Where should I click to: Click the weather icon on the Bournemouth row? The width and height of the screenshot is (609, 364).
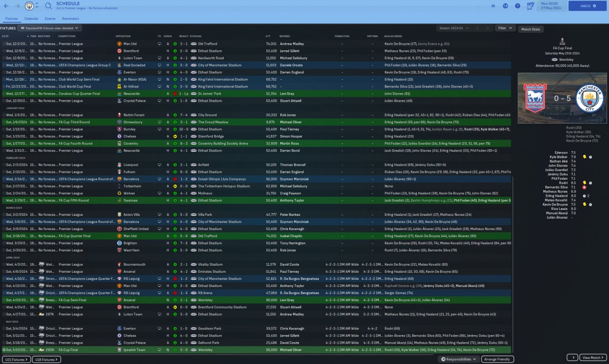pos(42,264)
